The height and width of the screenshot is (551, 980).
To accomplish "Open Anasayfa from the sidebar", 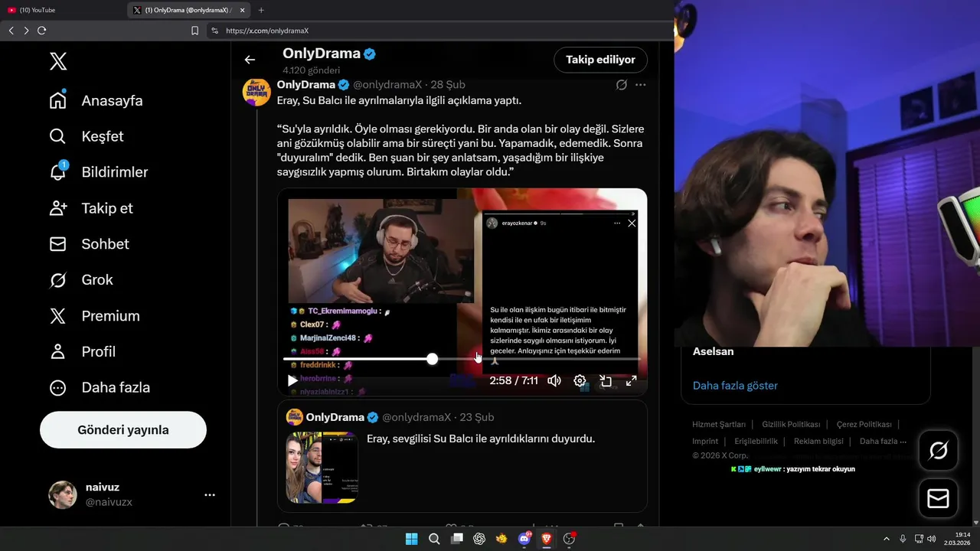I will pos(96,100).
